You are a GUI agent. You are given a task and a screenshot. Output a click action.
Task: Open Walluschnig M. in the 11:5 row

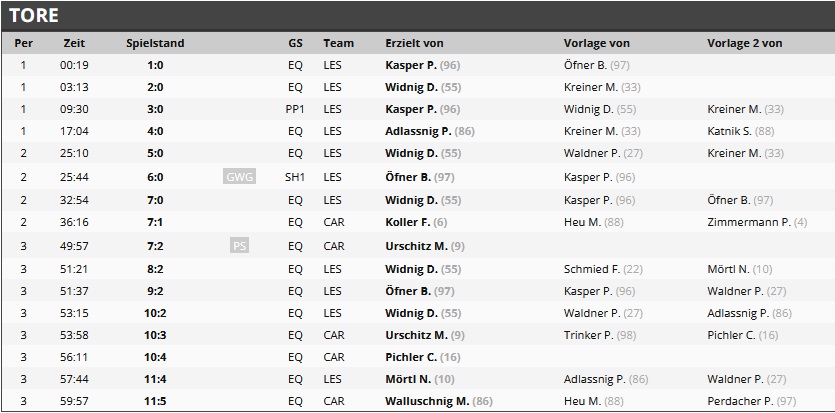tap(427, 401)
